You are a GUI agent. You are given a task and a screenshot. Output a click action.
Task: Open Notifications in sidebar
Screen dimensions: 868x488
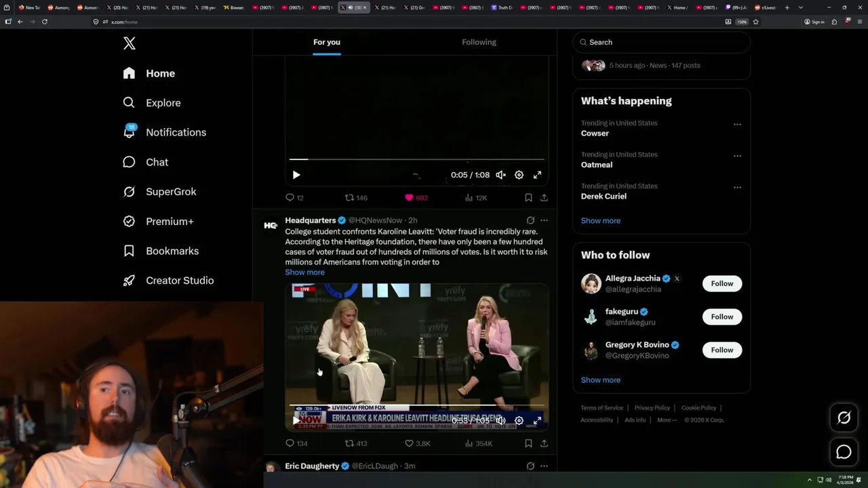coord(164,132)
